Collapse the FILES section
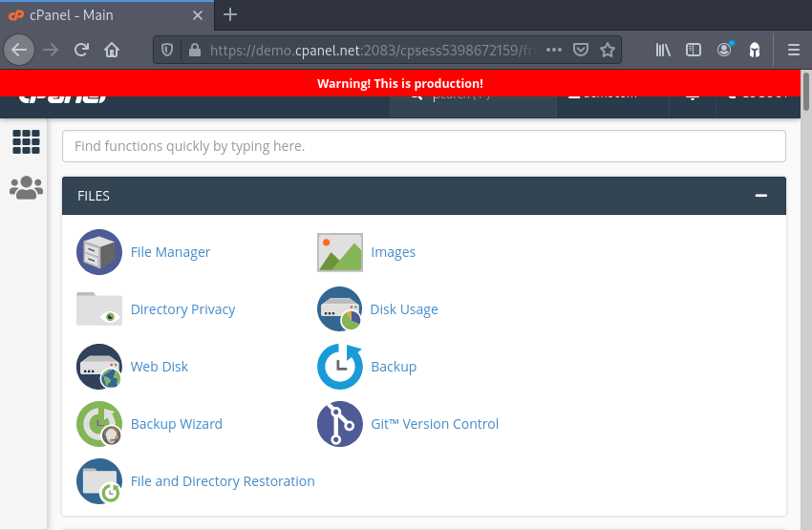The width and height of the screenshot is (812, 530). 760,196
